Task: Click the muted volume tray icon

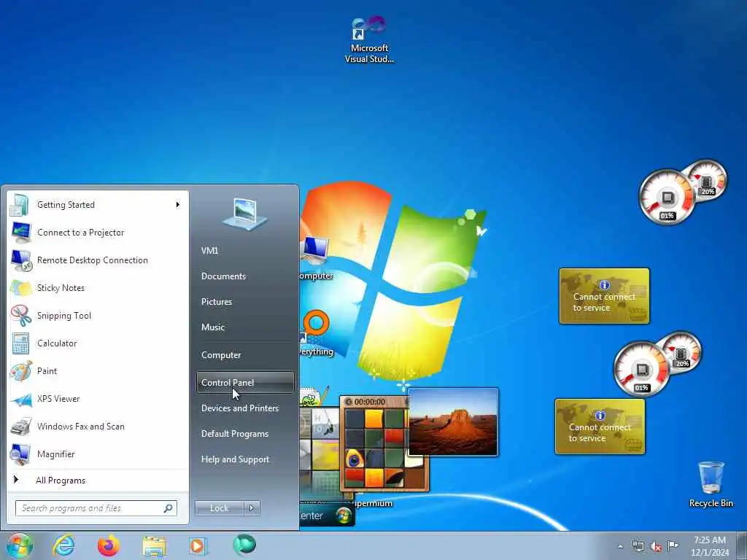Action: tap(656, 547)
